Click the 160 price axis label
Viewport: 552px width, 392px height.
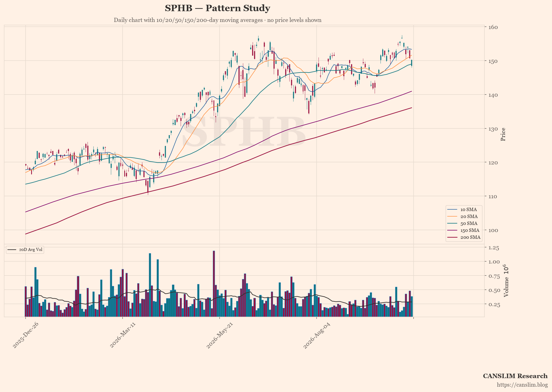tap(493, 27)
